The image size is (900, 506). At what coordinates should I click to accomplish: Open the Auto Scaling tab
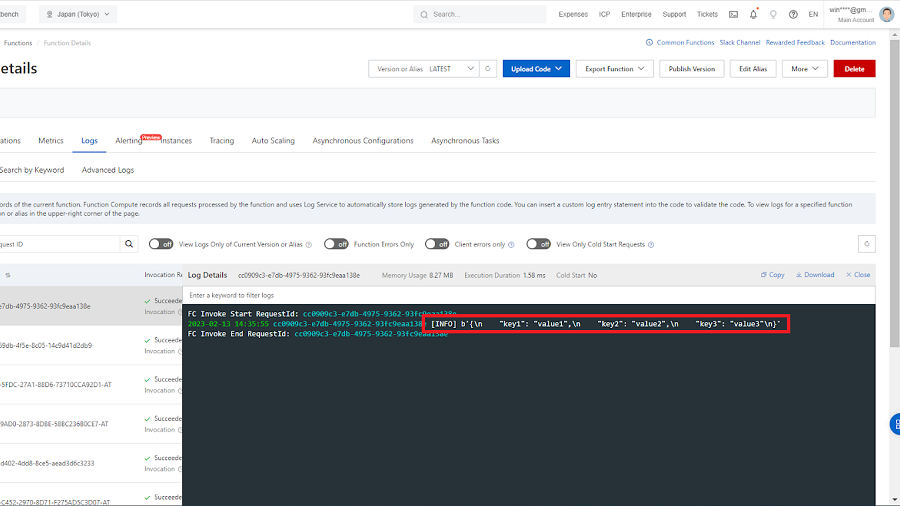[273, 141]
